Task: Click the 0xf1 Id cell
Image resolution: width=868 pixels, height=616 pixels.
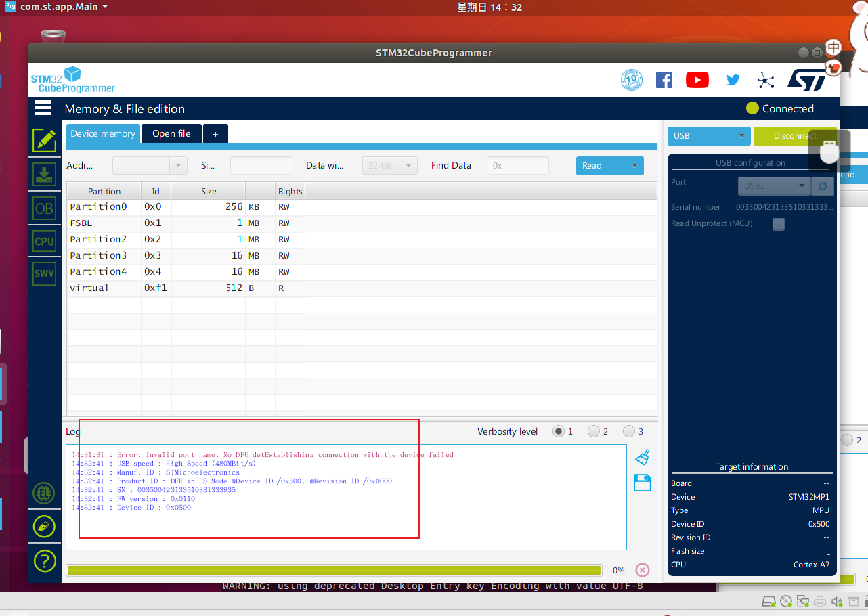Action: [156, 288]
